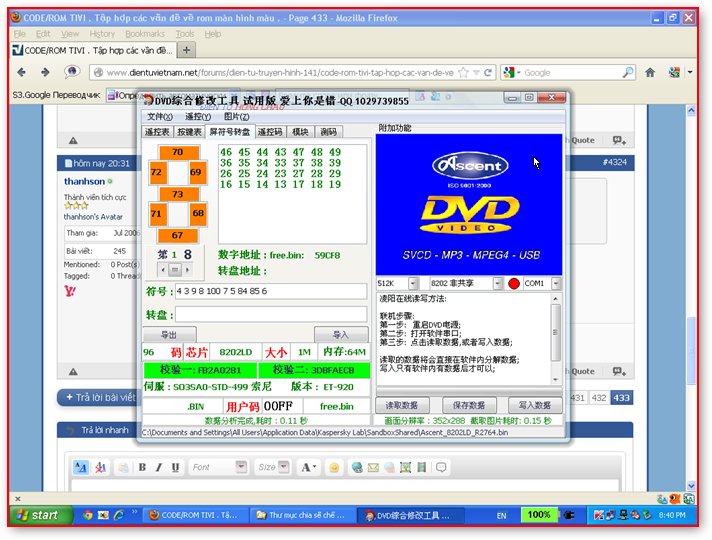The height and width of the screenshot is (540, 712).
Task: Click segment 67 bottom bar
Action: [x=178, y=235]
